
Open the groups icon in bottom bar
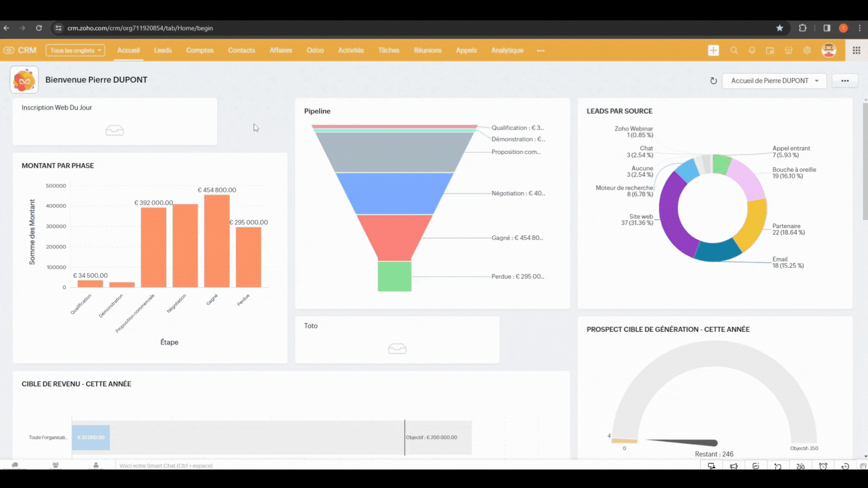click(x=55, y=465)
